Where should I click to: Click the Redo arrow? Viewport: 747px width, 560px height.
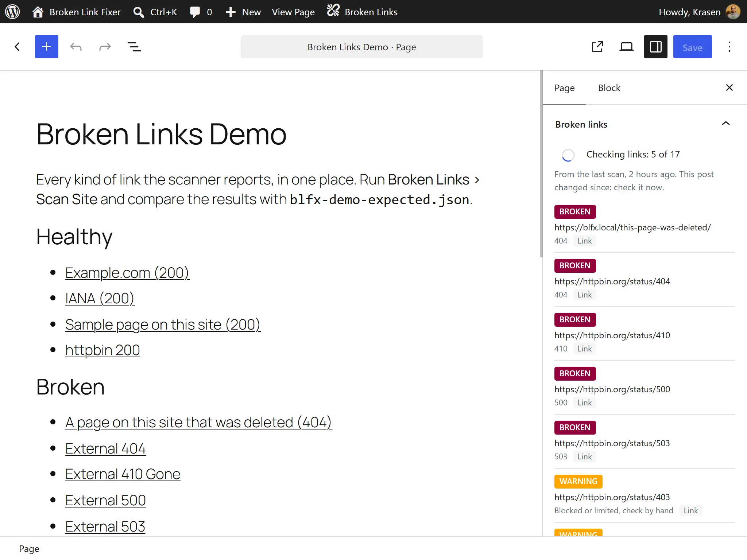click(x=105, y=47)
